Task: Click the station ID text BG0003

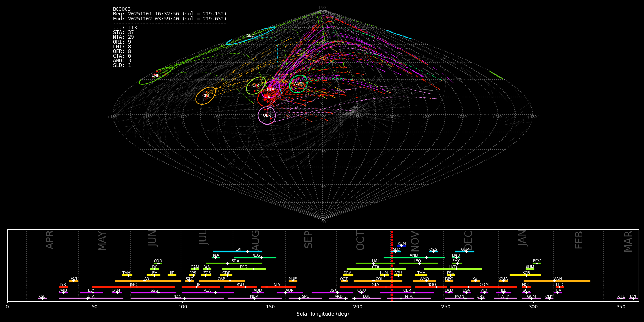Action: point(122,9)
